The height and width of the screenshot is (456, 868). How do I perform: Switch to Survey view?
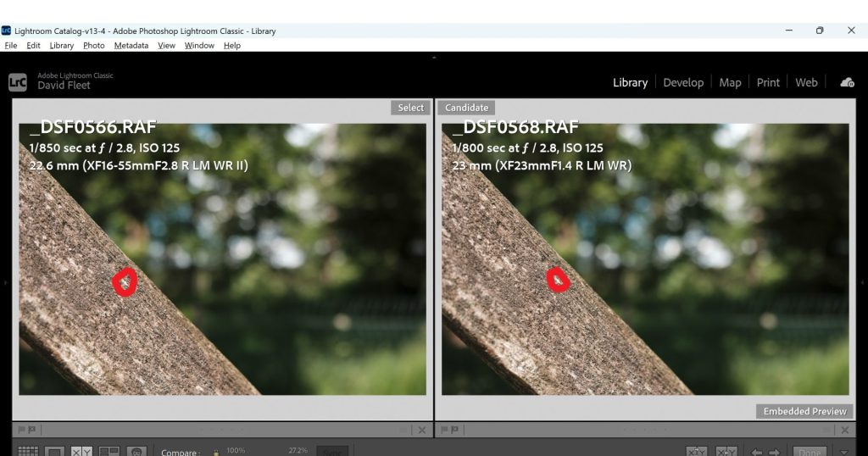(x=109, y=452)
